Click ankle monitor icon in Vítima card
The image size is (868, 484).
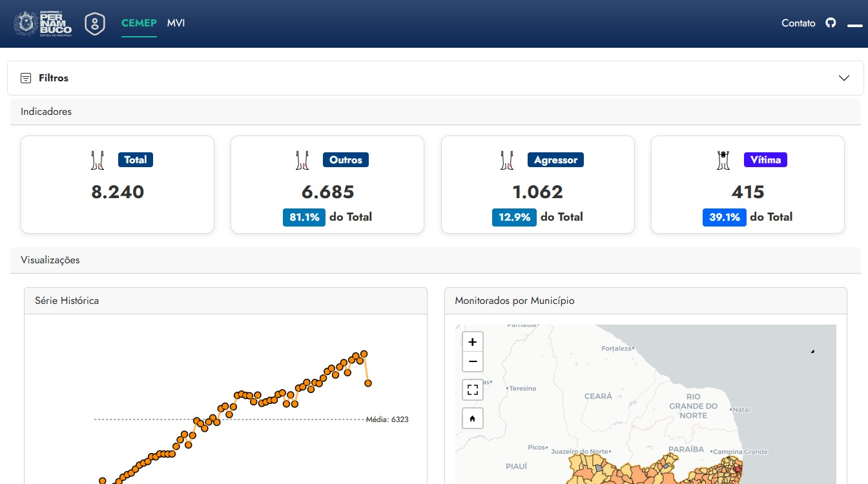point(723,160)
